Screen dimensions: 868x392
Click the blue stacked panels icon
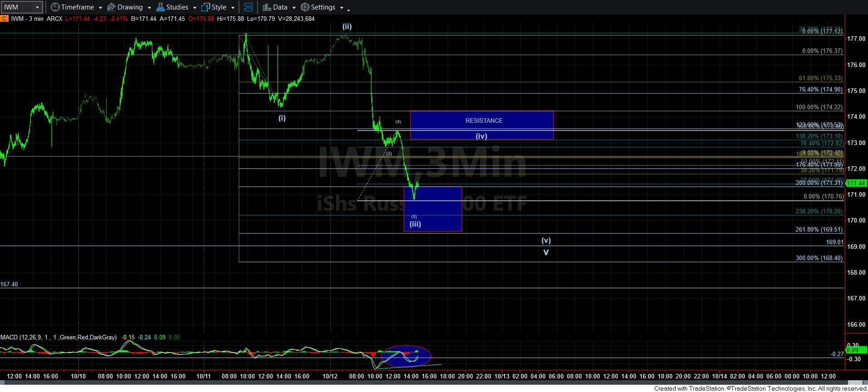[248, 7]
